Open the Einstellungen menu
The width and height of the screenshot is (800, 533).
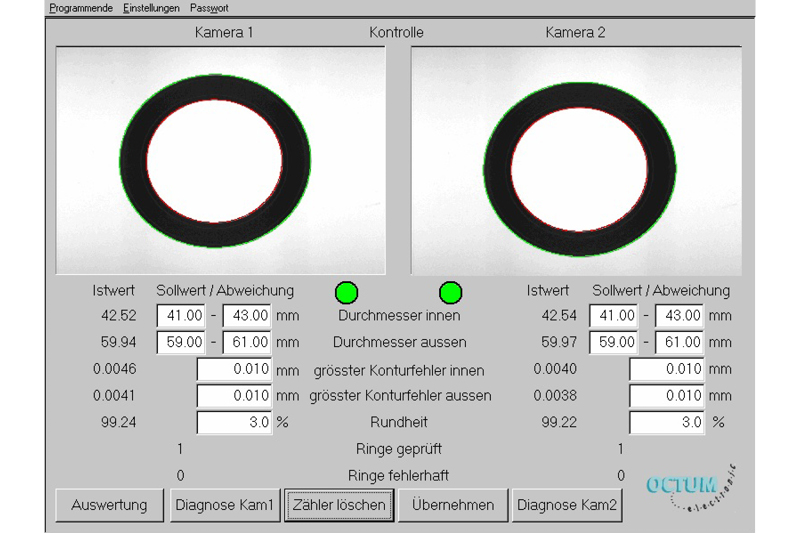click(x=151, y=8)
